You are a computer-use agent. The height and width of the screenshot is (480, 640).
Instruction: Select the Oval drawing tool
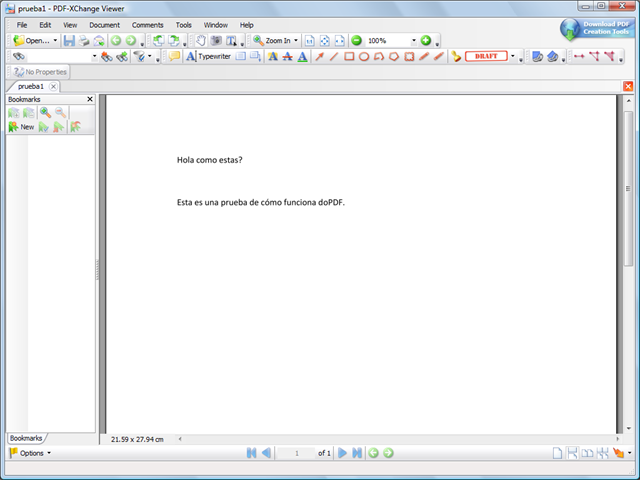click(x=364, y=56)
